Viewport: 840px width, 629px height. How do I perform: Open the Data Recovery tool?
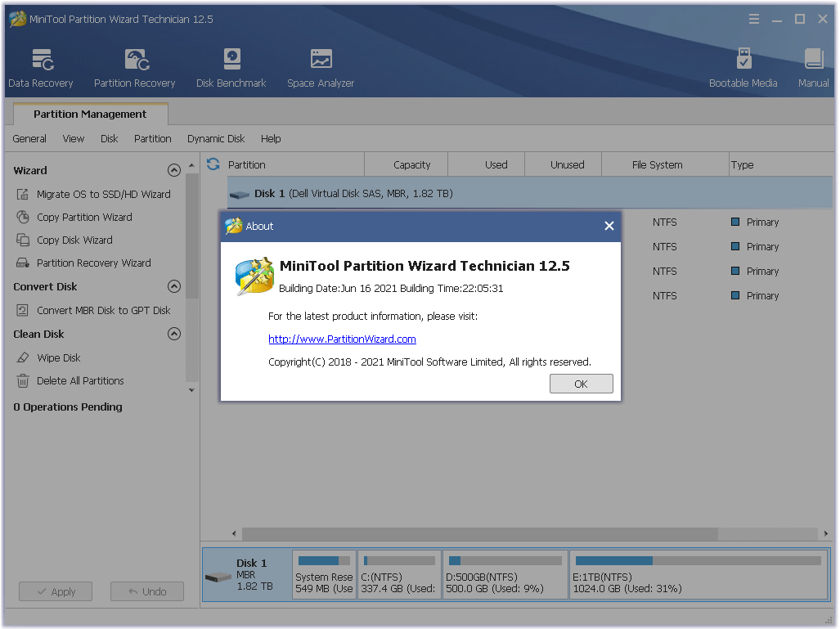(x=41, y=68)
